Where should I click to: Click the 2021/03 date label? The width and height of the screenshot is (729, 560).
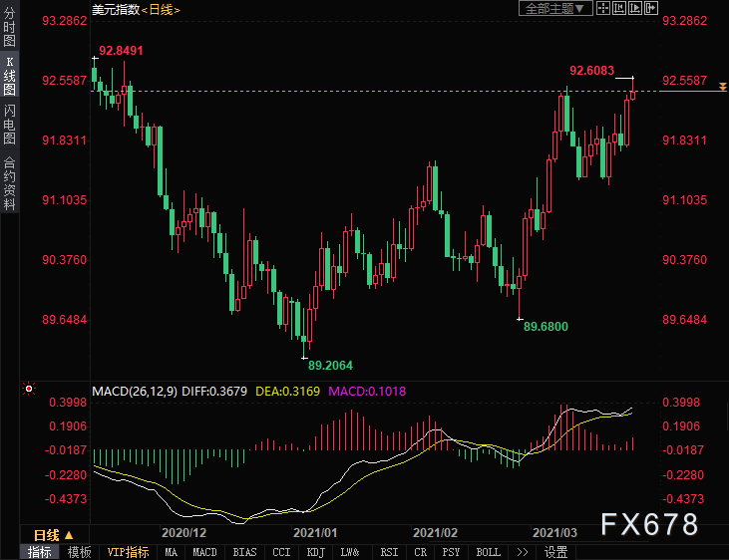coord(554,532)
